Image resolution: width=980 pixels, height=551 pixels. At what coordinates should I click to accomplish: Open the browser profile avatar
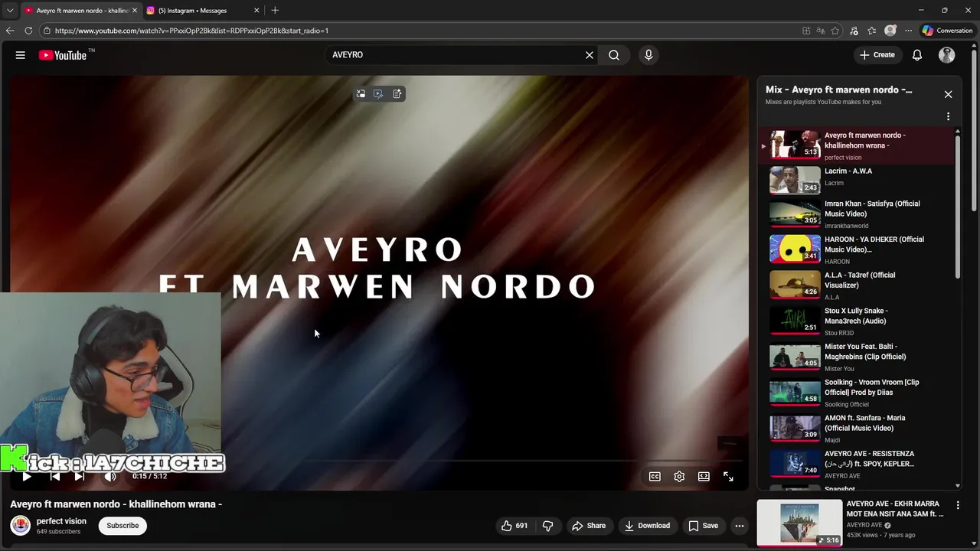coord(890,31)
